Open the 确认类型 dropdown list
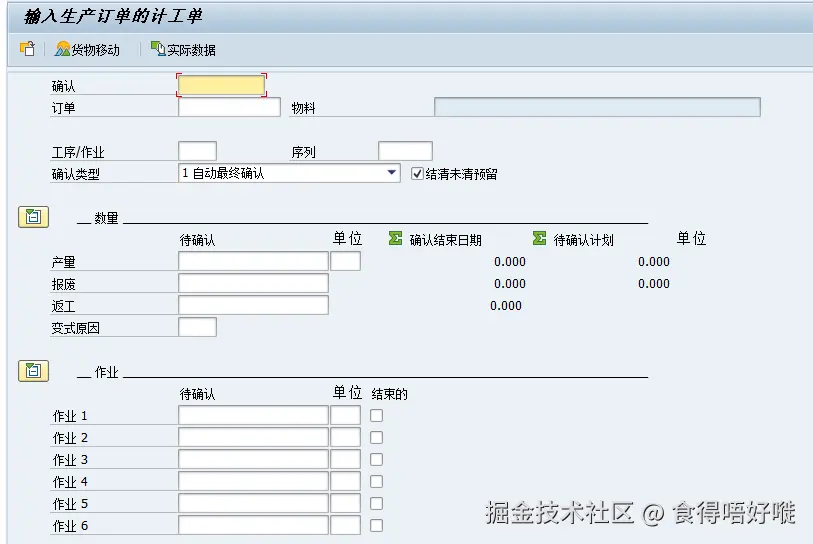813x544 pixels. 392,173
